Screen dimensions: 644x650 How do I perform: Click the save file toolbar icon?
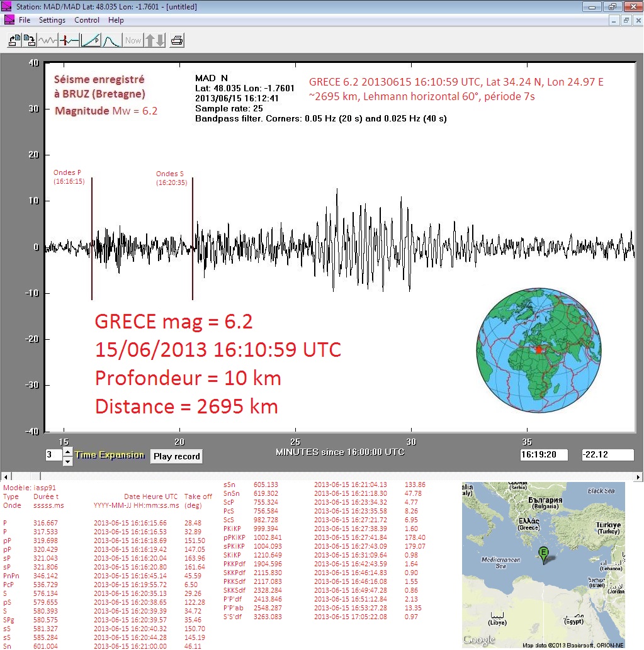30,41
